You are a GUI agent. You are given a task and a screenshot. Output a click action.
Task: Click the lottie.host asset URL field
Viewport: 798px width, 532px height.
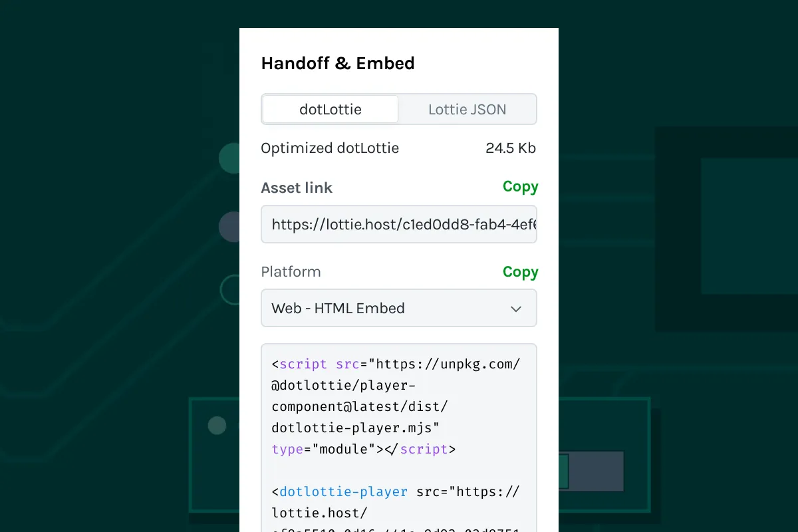pyautogui.click(x=399, y=224)
